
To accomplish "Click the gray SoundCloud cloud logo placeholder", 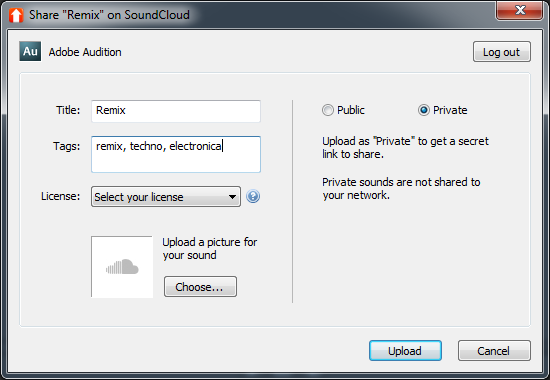I will click(122, 267).
